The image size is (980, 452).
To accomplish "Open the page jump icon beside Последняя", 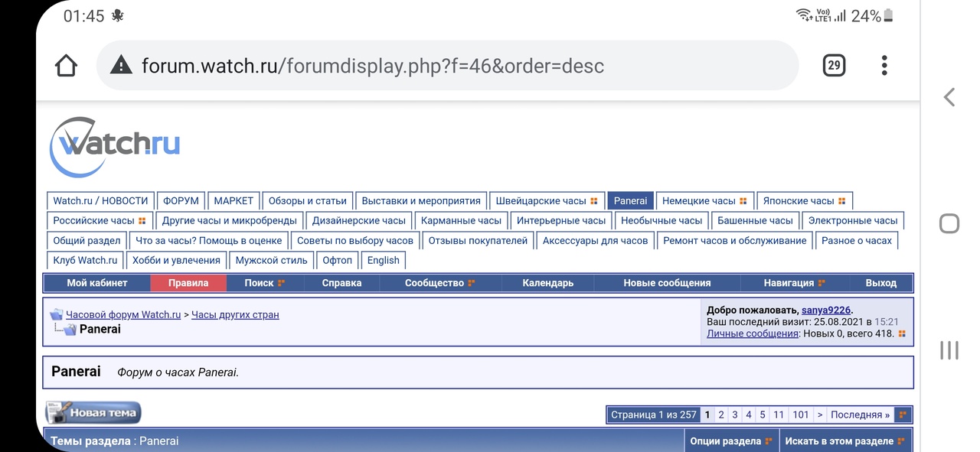I will [x=903, y=415].
